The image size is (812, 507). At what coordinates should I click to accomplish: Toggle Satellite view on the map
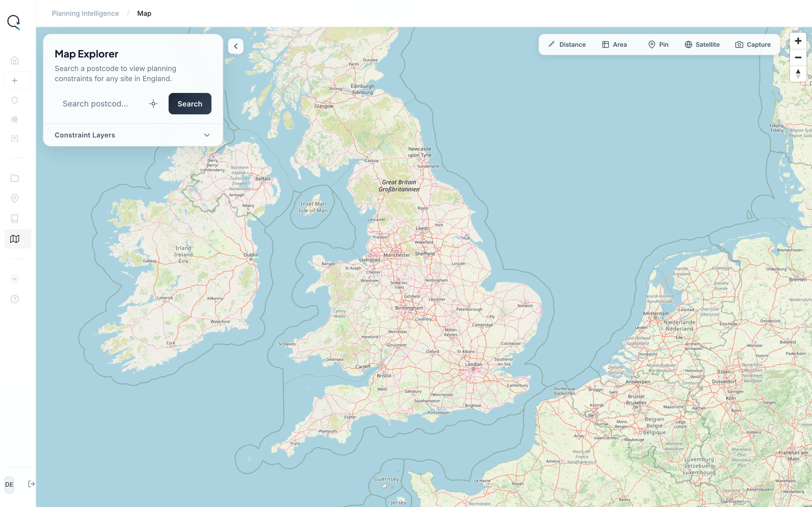(702, 44)
